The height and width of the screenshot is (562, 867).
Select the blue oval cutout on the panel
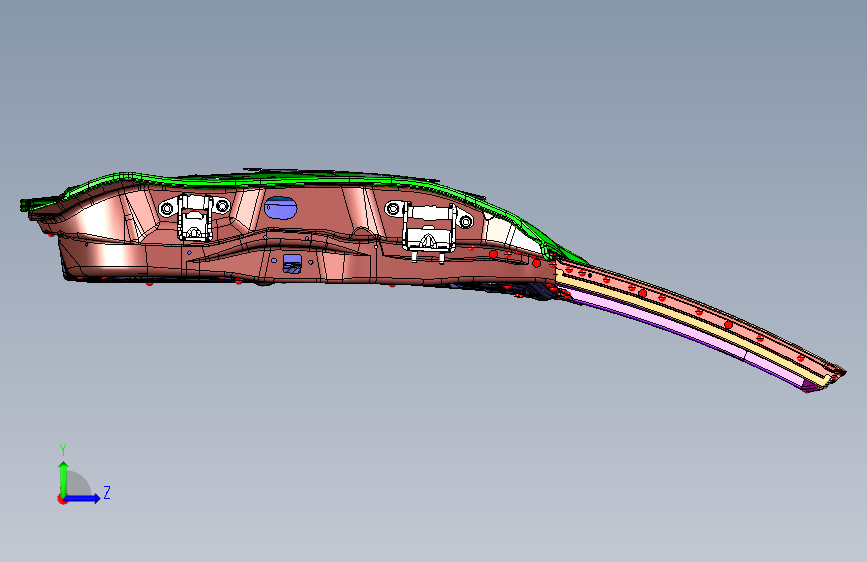click(x=280, y=208)
